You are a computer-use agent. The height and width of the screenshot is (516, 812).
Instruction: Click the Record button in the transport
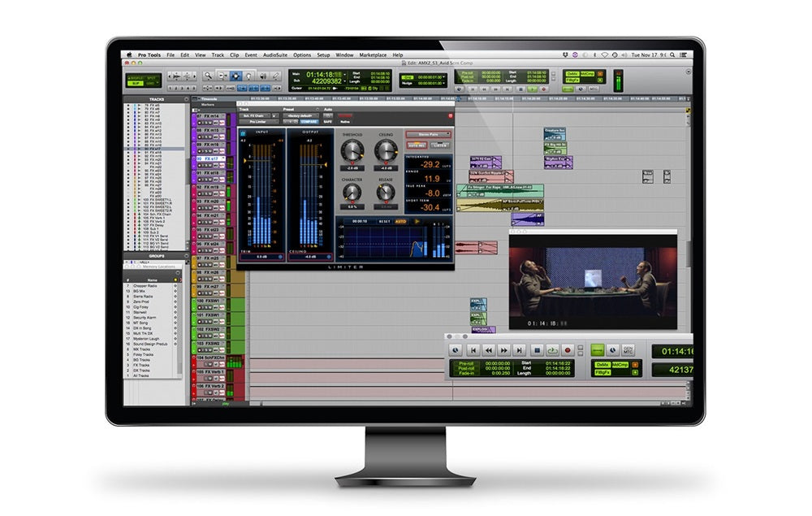pos(567,349)
